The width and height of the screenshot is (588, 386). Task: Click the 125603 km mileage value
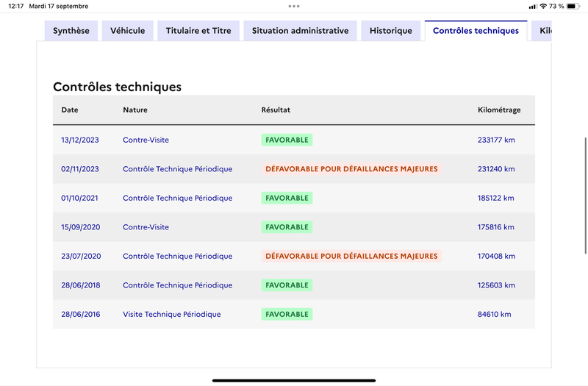point(497,285)
